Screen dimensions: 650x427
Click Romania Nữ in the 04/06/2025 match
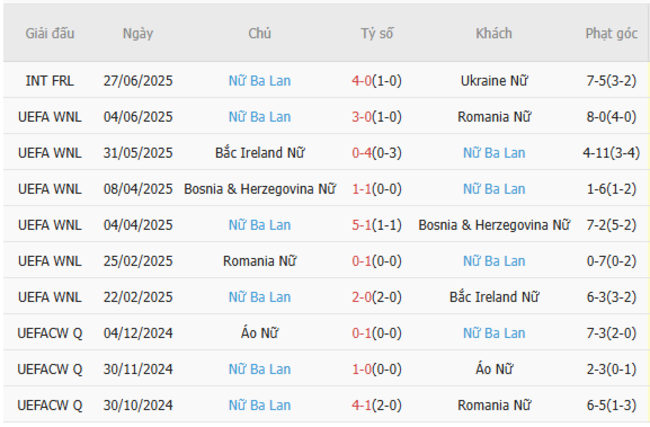pos(494,117)
